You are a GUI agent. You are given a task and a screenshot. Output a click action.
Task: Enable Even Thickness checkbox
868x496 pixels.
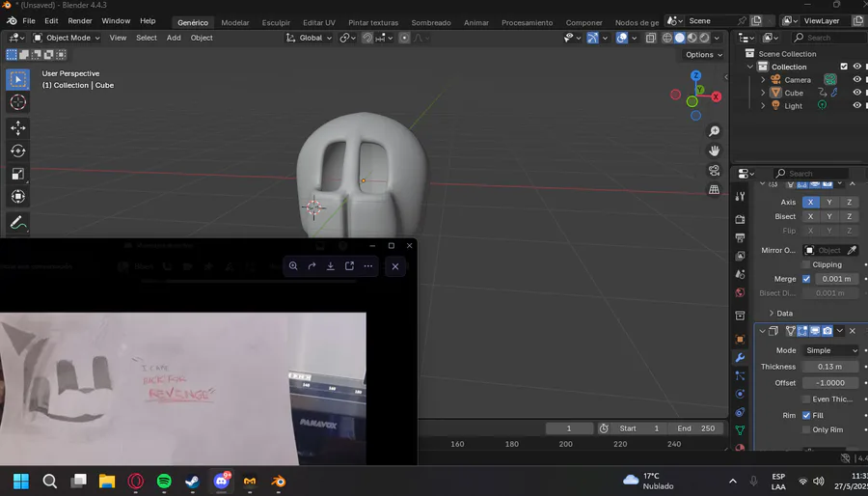(x=806, y=400)
